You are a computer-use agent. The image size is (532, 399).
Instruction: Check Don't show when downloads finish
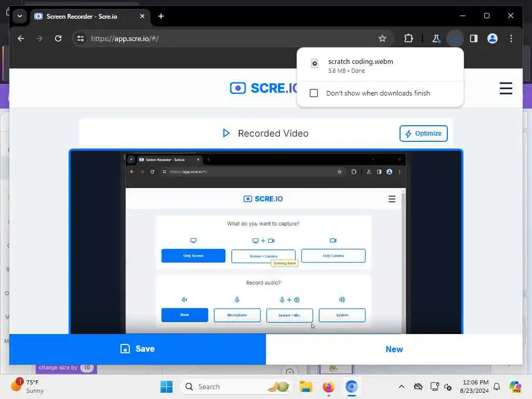coord(314,93)
